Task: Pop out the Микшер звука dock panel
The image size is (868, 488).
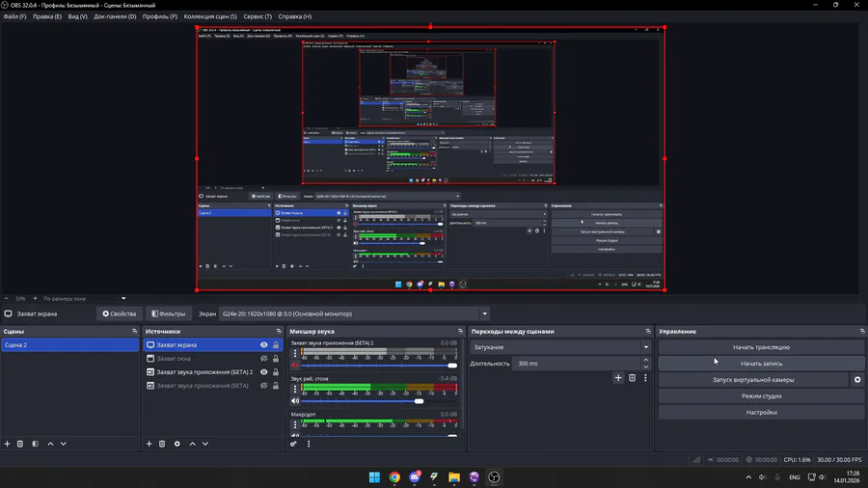Action: point(461,332)
